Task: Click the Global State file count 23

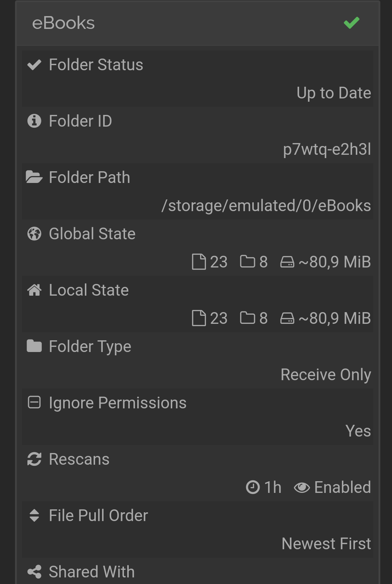Action: pyautogui.click(x=219, y=262)
